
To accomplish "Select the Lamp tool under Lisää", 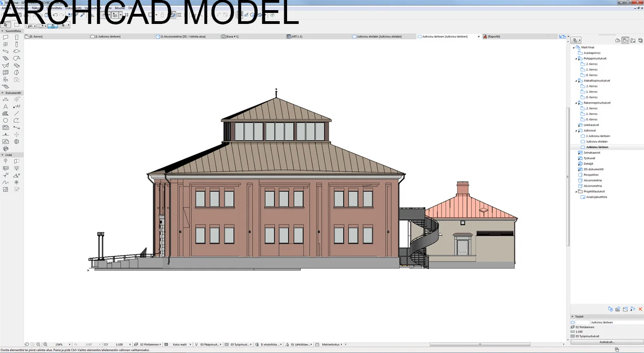I will click(17, 168).
